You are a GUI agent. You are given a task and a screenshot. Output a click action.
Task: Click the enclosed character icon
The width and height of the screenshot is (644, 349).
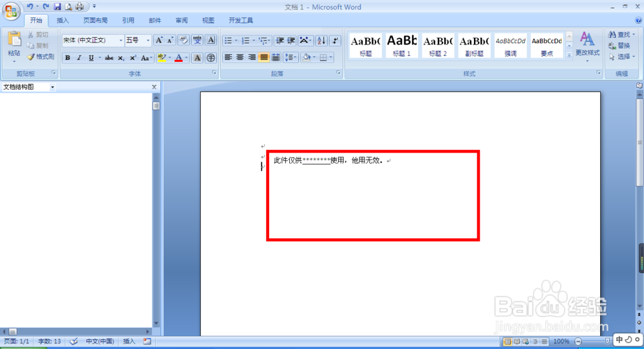tap(211, 58)
